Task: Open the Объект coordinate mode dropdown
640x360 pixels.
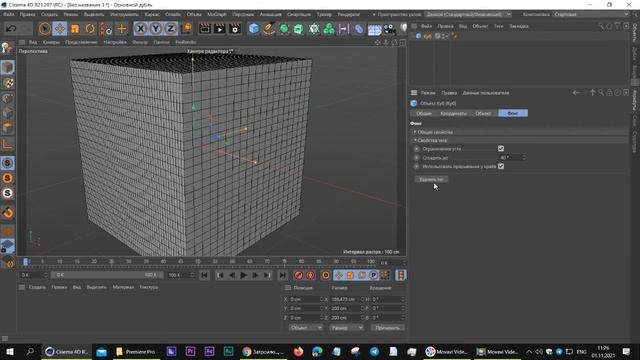Action: tap(305, 328)
